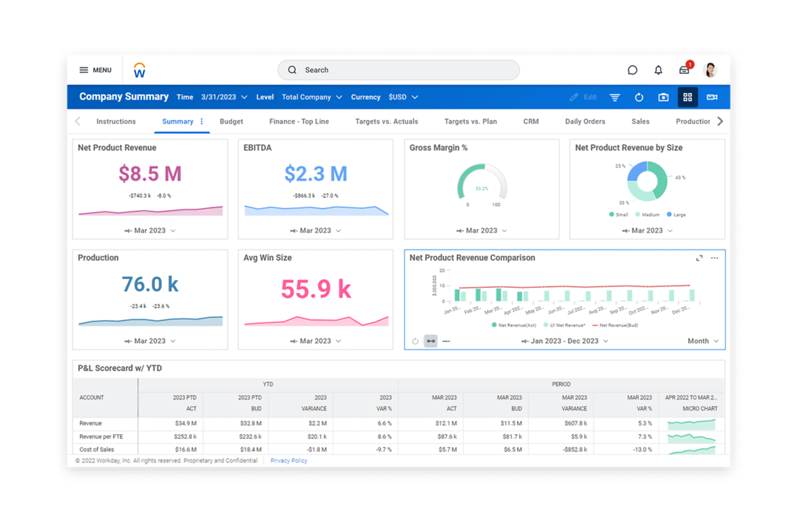Change the Month granularity dropdown on comparison chart
Image resolution: width=798 pixels, height=532 pixels.
tap(702, 341)
